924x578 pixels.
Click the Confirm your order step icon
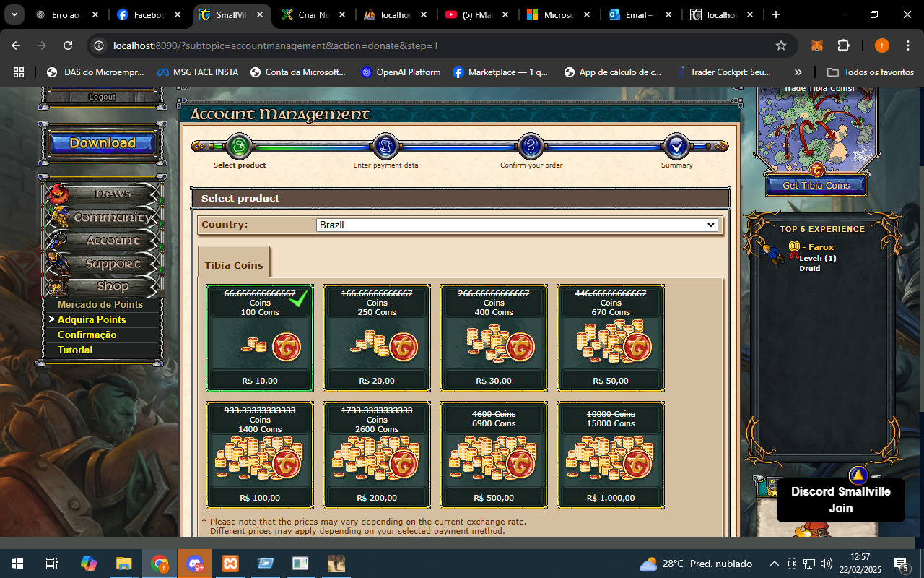pyautogui.click(x=531, y=147)
